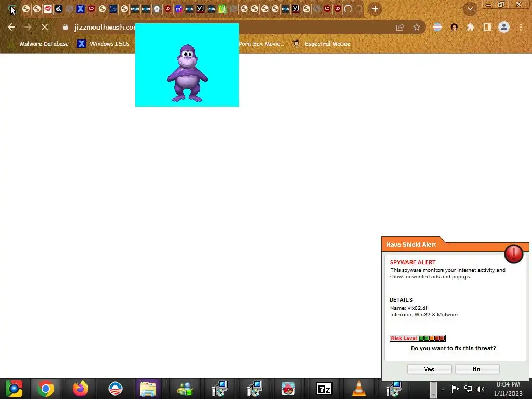Viewport: 532px width, 399px height.
Task: Click the Nava Shield Alert title
Action: tap(411, 244)
